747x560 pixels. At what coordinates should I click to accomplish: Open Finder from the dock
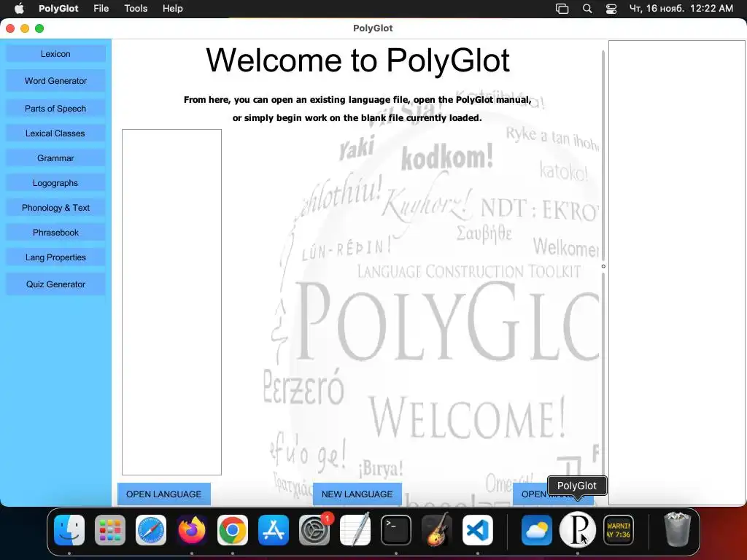click(x=69, y=530)
